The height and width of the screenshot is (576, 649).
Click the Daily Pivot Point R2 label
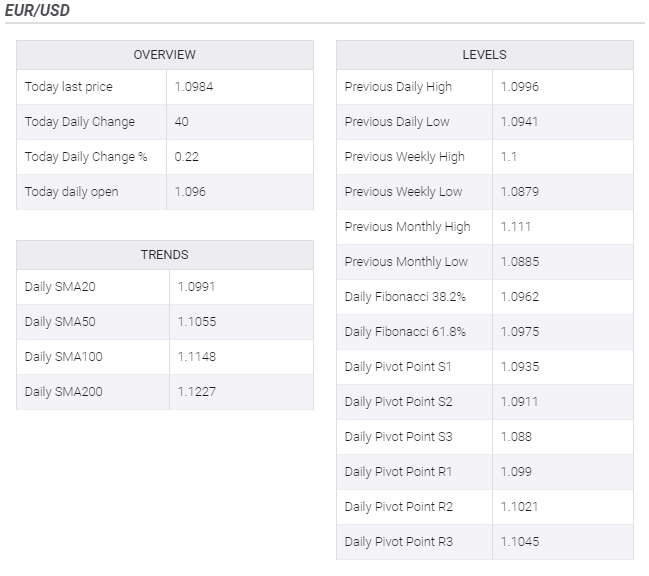pos(399,507)
